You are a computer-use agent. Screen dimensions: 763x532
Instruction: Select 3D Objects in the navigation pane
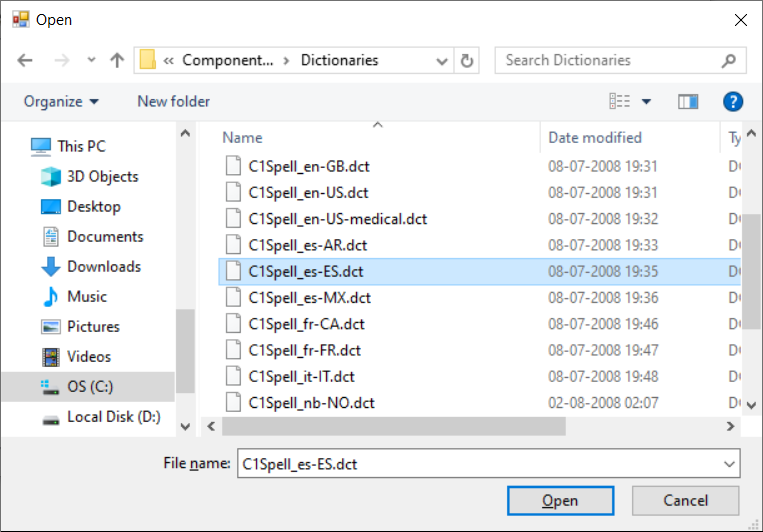(x=102, y=177)
